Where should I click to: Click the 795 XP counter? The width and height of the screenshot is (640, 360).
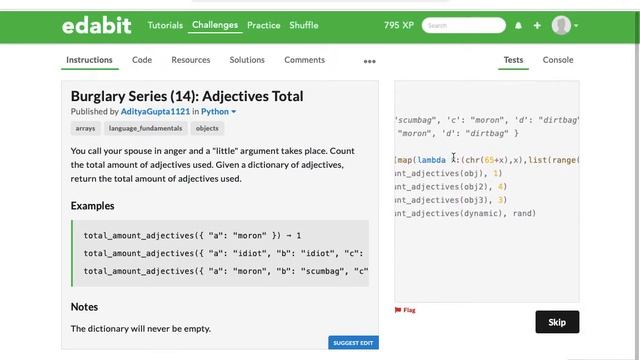pyautogui.click(x=399, y=25)
